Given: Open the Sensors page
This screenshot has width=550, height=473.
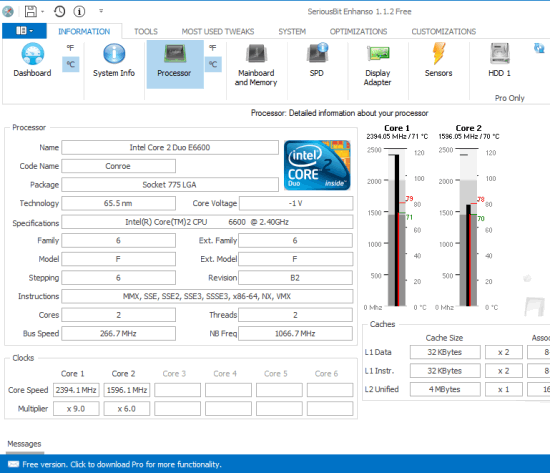Looking at the screenshot, I should pos(438,60).
